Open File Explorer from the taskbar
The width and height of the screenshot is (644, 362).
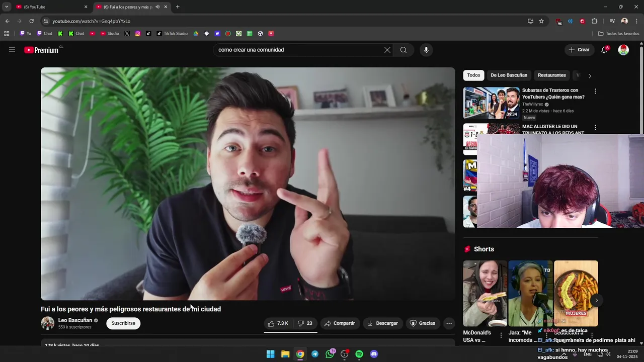coord(285,354)
